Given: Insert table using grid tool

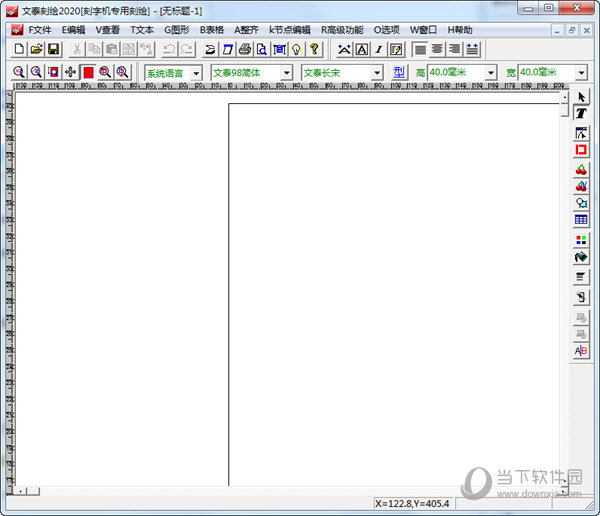Looking at the screenshot, I should click(x=581, y=219).
